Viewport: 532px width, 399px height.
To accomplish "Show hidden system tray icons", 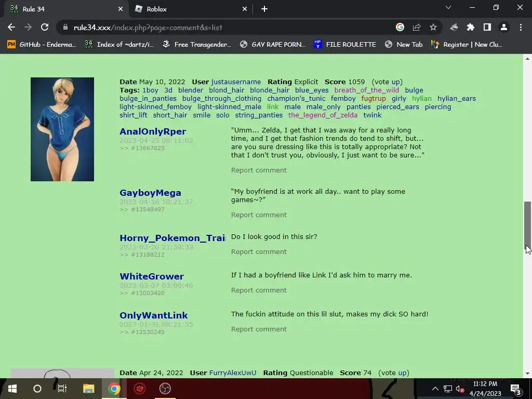I will (435, 389).
